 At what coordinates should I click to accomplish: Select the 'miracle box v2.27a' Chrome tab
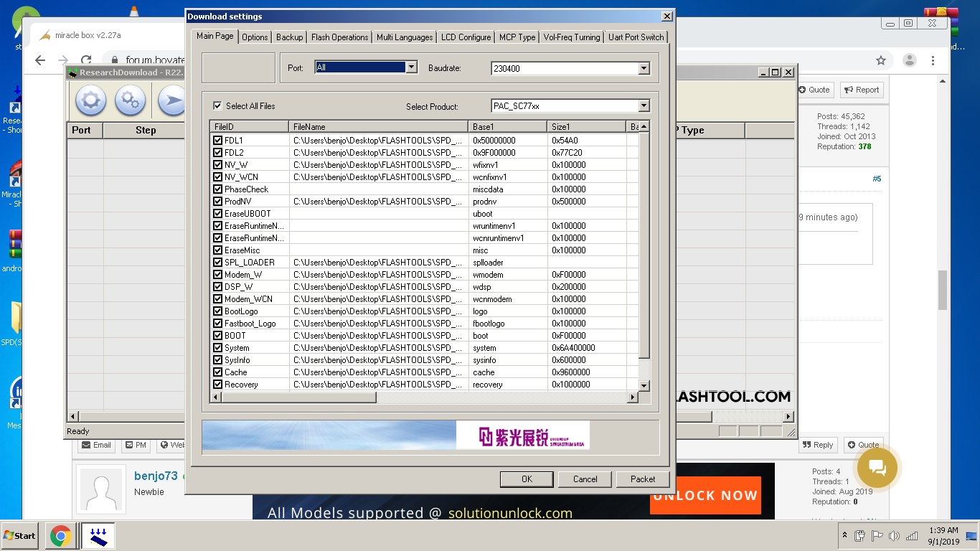click(x=90, y=35)
